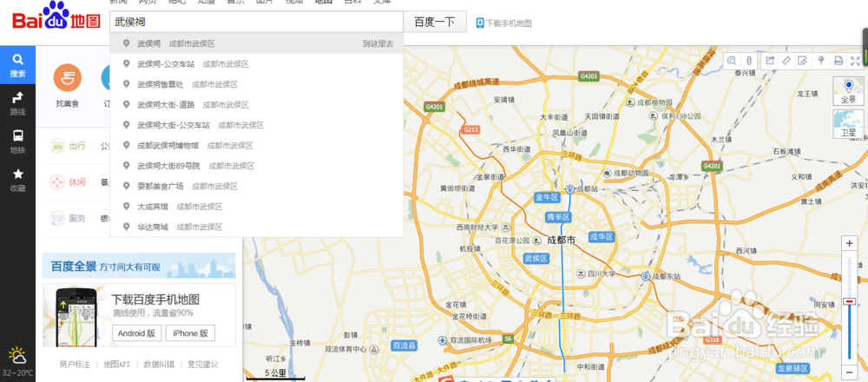Click 到这里去 link in first suggestion
This screenshot has width=868, height=382.
[x=378, y=43]
